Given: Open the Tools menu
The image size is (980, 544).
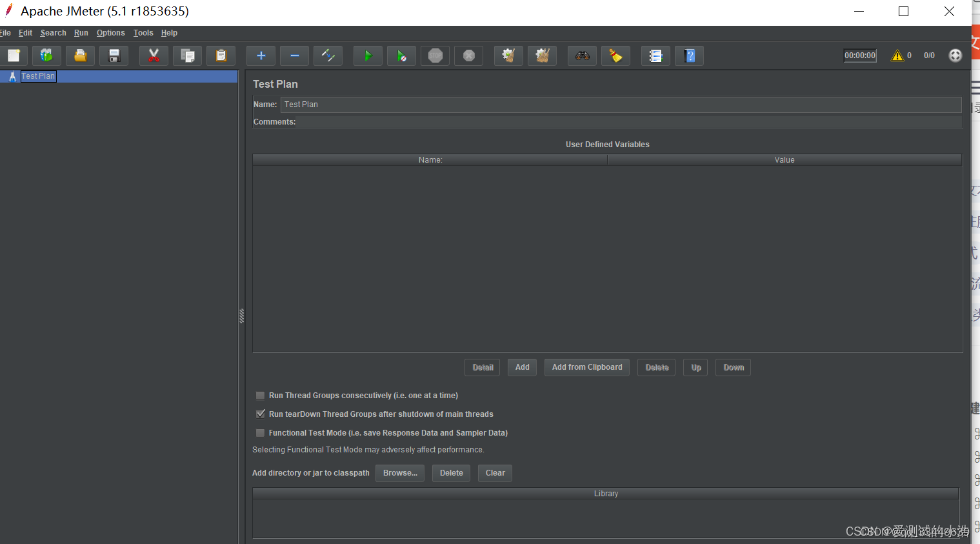Looking at the screenshot, I should (143, 33).
